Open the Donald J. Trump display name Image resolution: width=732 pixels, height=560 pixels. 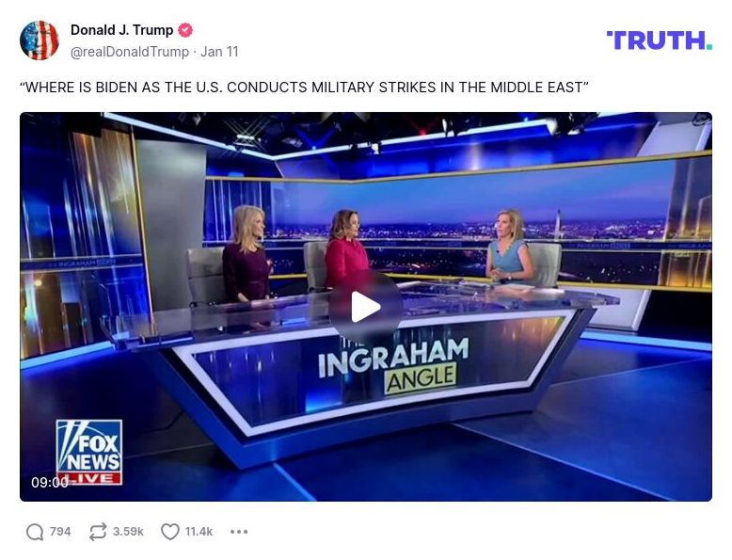pyautogui.click(x=122, y=30)
